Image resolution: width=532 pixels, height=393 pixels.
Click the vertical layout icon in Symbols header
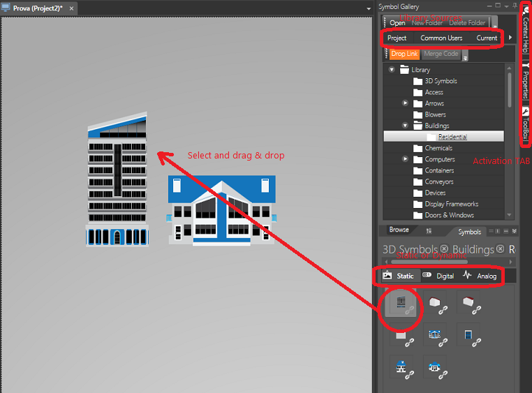point(498,231)
